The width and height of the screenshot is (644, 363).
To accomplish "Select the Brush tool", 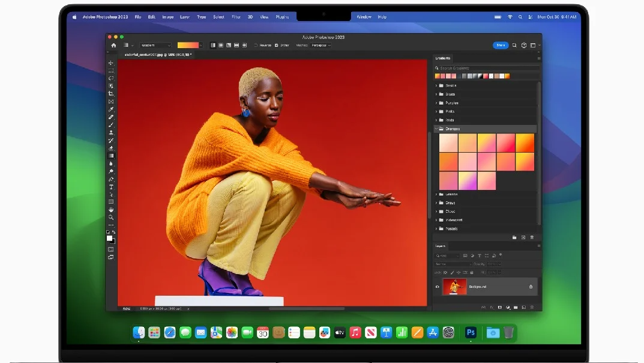I will pos(111,125).
